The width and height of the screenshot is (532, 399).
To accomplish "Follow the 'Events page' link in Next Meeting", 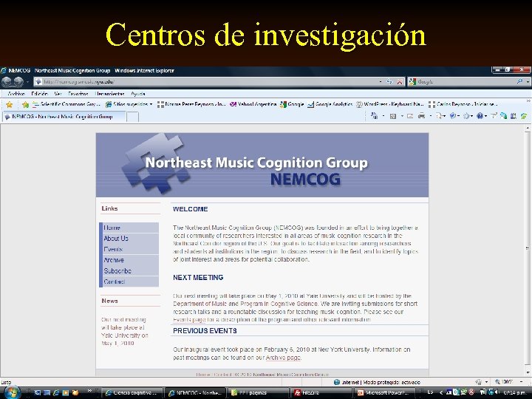I will click(x=189, y=320).
